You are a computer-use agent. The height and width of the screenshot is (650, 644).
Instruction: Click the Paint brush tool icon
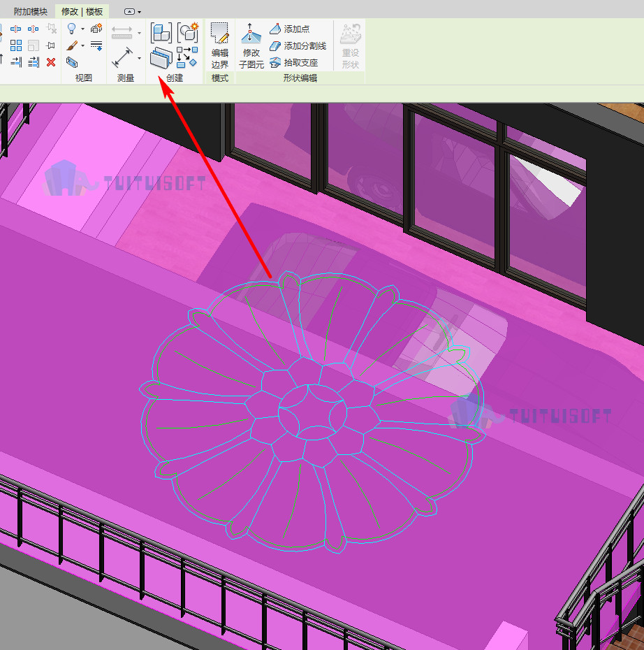[x=72, y=45]
